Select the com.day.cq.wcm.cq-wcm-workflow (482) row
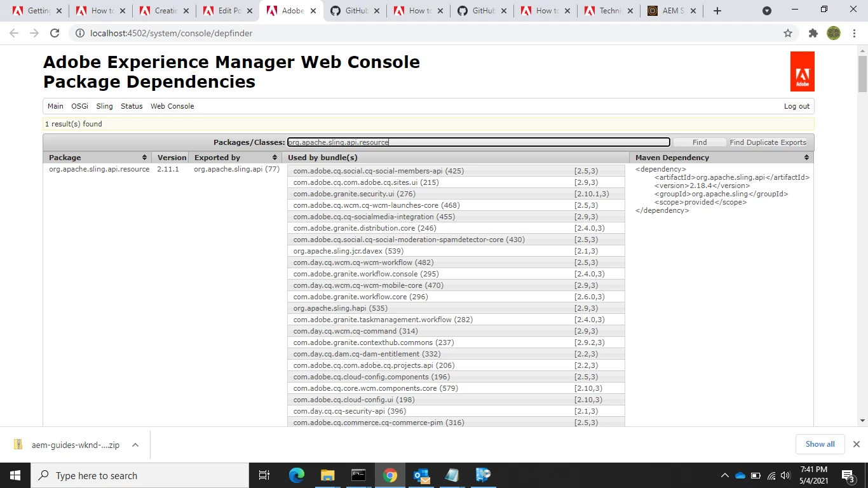The height and width of the screenshot is (488, 868). [x=456, y=262]
